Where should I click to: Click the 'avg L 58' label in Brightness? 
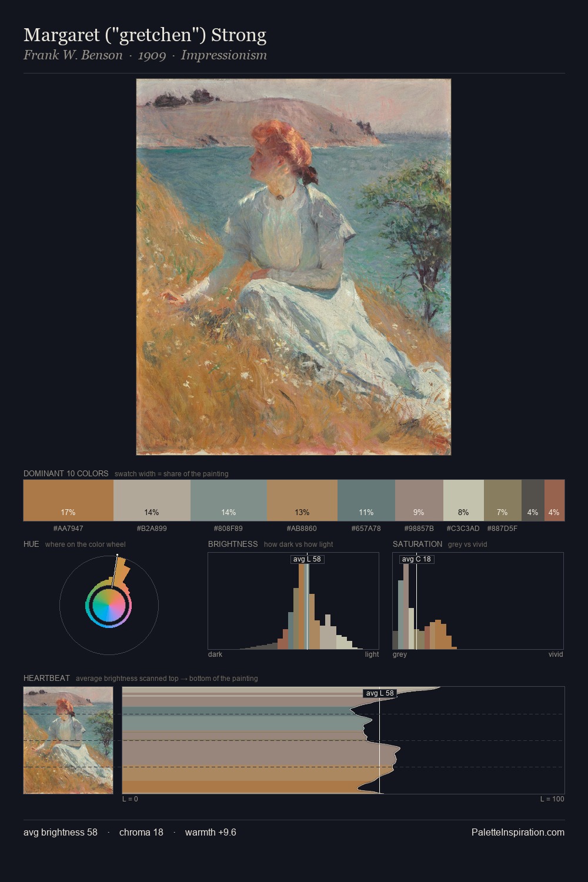click(x=307, y=559)
